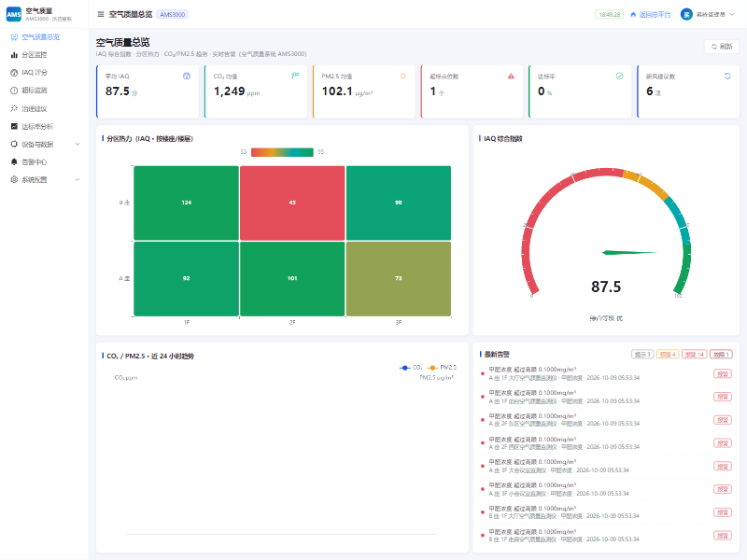The width and height of the screenshot is (747, 560).
Task: Click the home icon beside 返回总平台
Action: tap(633, 15)
